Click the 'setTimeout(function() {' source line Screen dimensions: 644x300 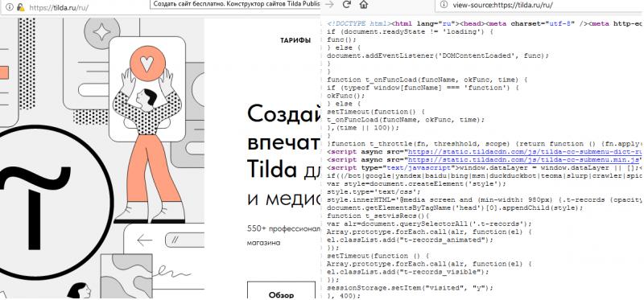pos(376,112)
